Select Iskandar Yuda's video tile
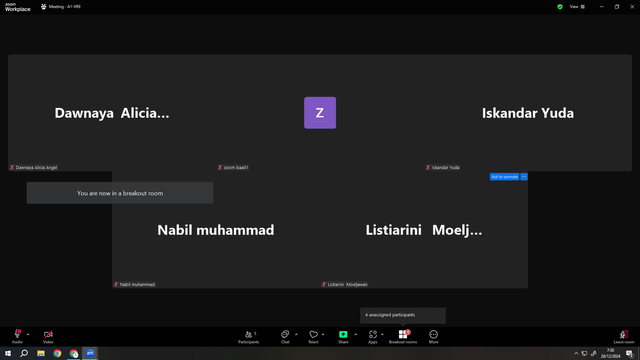The image size is (640, 360). (x=528, y=113)
